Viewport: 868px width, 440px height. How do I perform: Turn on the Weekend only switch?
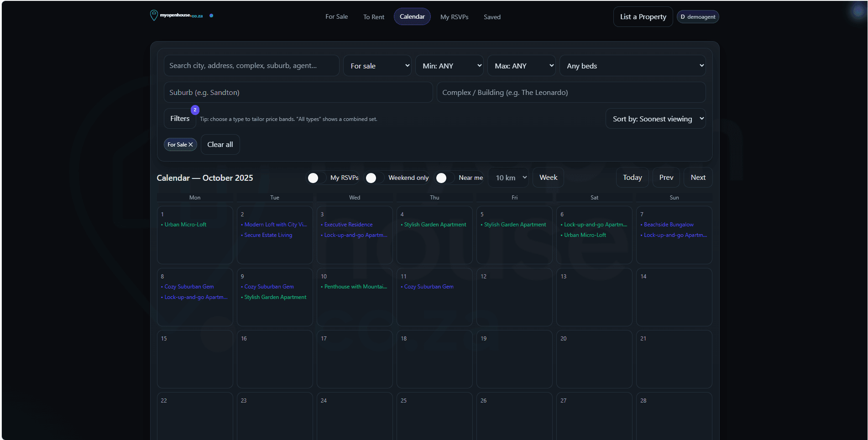pos(372,178)
